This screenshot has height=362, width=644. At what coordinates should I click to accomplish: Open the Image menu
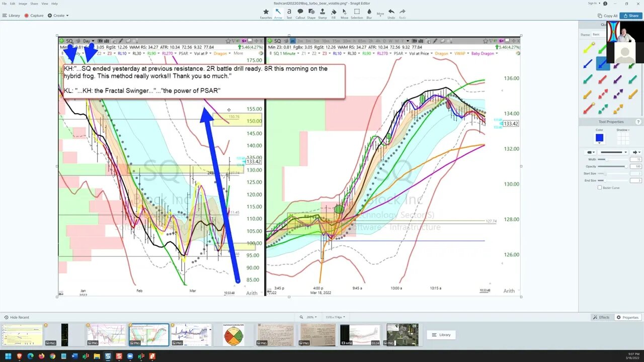(23, 4)
